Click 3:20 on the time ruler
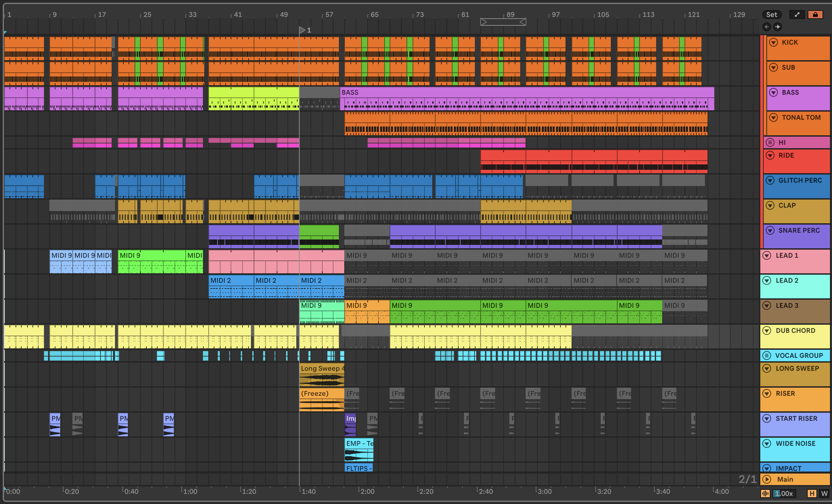Screen dimensions: 832x504 click(604, 491)
